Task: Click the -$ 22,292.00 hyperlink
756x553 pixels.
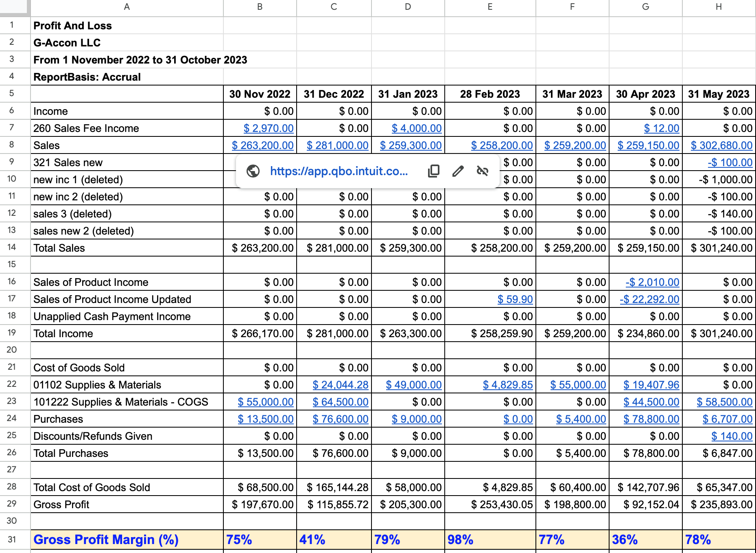Action: (x=649, y=299)
